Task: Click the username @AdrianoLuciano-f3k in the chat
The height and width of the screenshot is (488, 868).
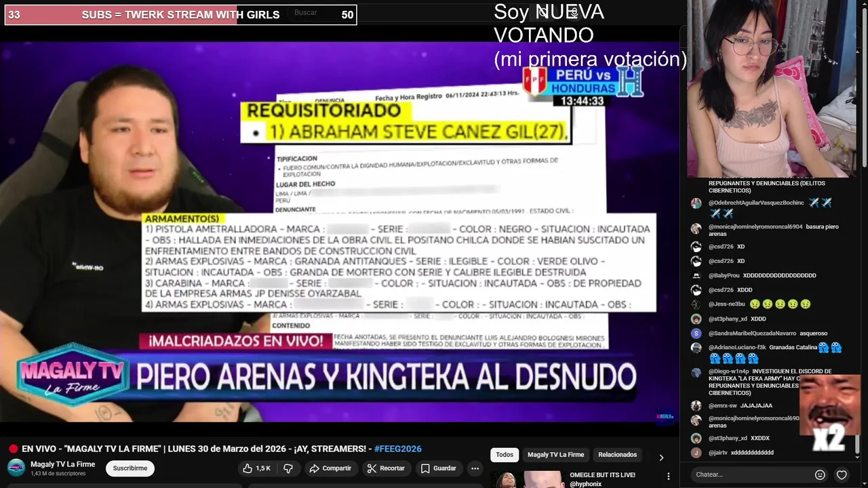Action: coord(737,348)
